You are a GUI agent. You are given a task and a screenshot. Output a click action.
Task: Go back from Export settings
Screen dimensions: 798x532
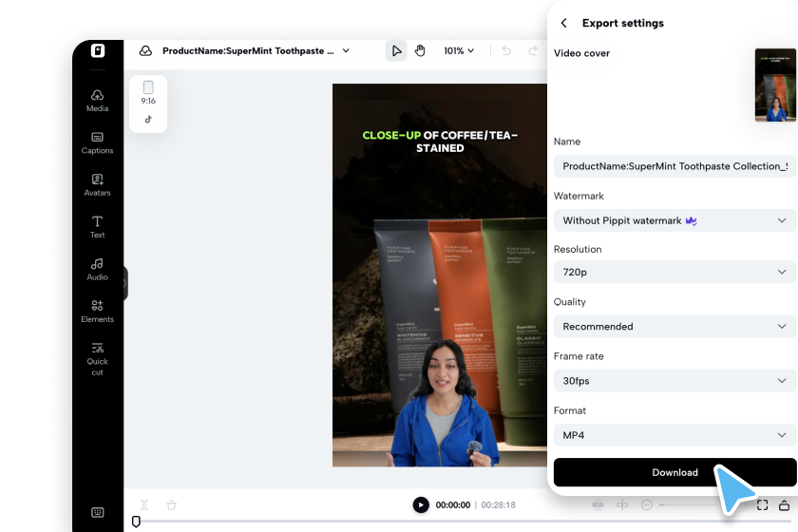tap(564, 23)
